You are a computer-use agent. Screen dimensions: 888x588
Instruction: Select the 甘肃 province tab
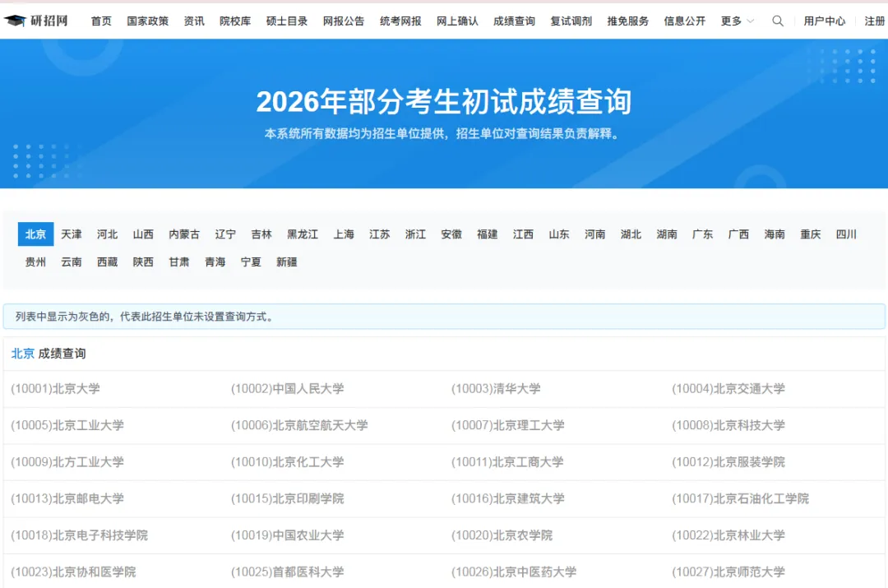pos(179,262)
